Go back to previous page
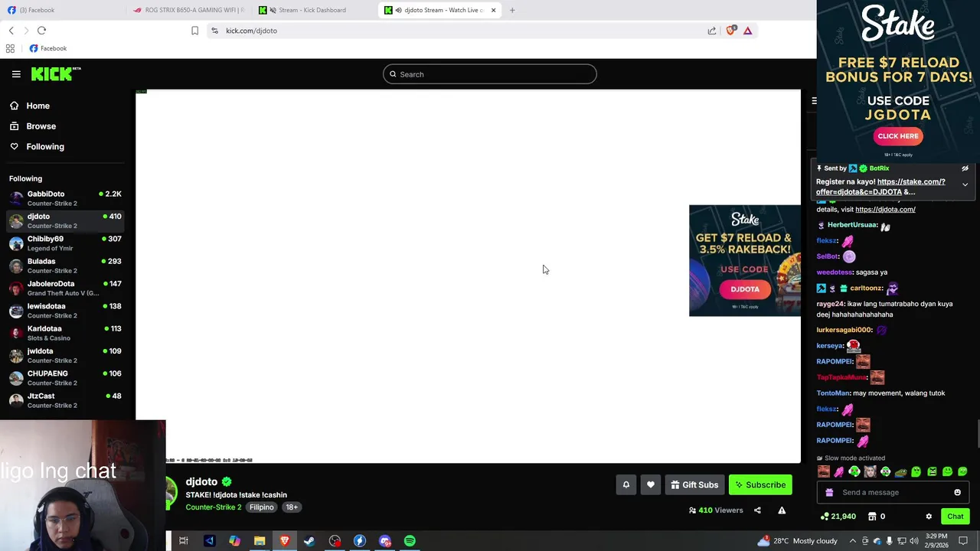 (11, 31)
